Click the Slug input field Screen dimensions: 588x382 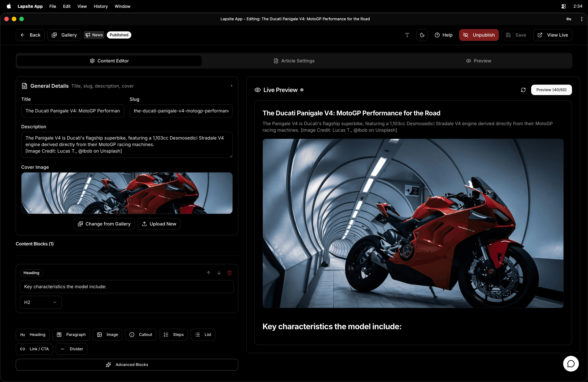(x=181, y=111)
